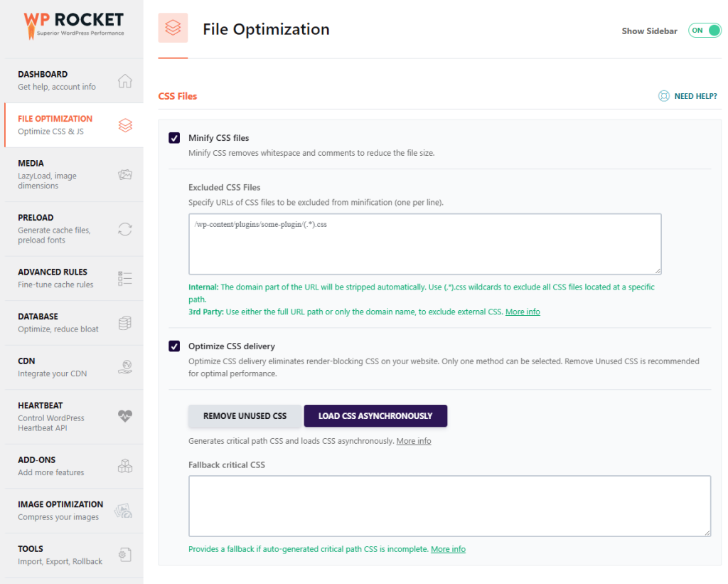Click the File Optimization header layers icon
This screenshot has height=584, width=728.
[173, 28]
